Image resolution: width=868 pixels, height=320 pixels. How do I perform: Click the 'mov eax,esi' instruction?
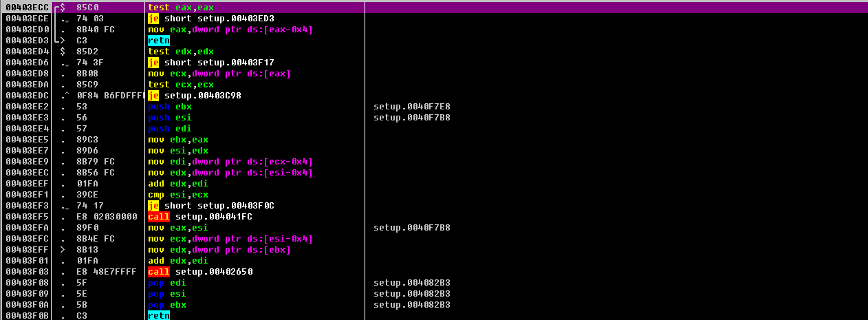pos(178,228)
